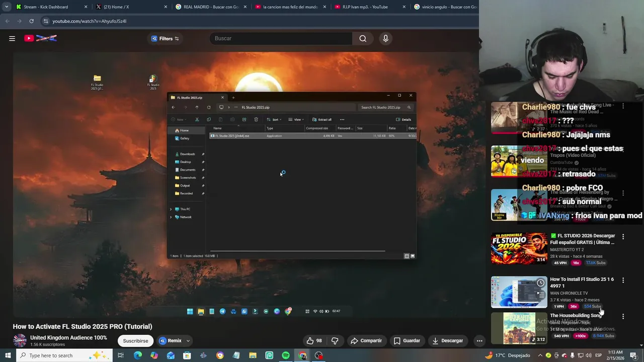Switch to the Stream - Kick Dashboard tab
The image size is (644, 362).
(51, 7)
